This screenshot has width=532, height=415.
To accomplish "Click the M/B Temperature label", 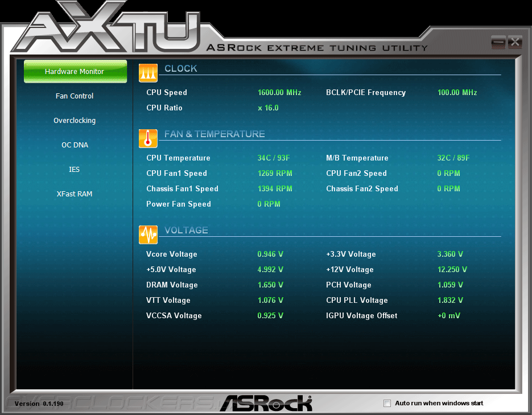I will coord(357,158).
